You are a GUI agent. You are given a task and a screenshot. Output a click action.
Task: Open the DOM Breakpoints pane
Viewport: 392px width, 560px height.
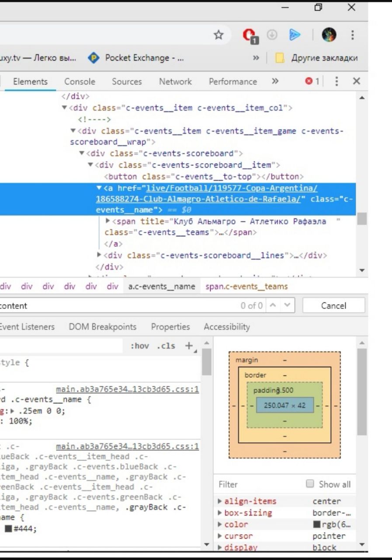[102, 327]
